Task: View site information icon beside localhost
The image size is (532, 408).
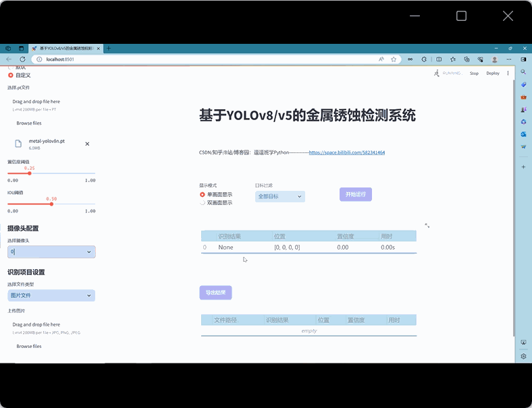Action: (39, 59)
